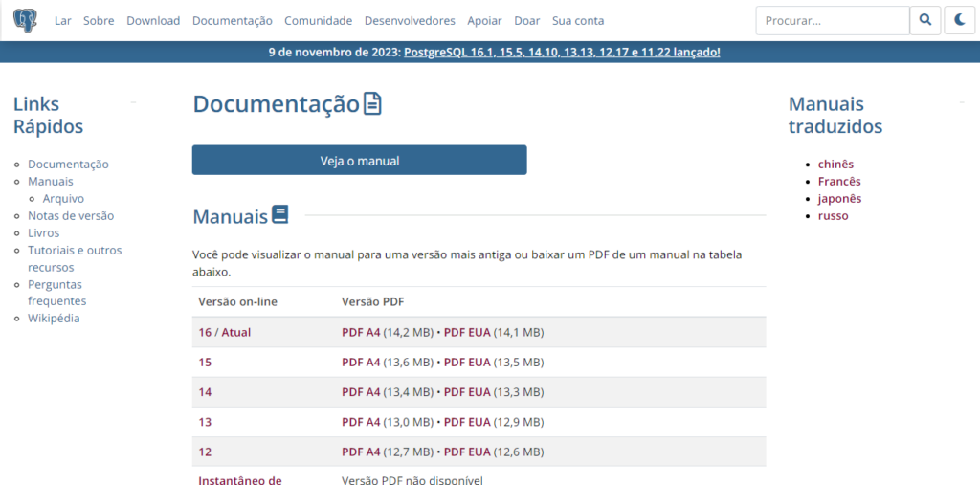Open online manual version 14

pyautogui.click(x=205, y=392)
